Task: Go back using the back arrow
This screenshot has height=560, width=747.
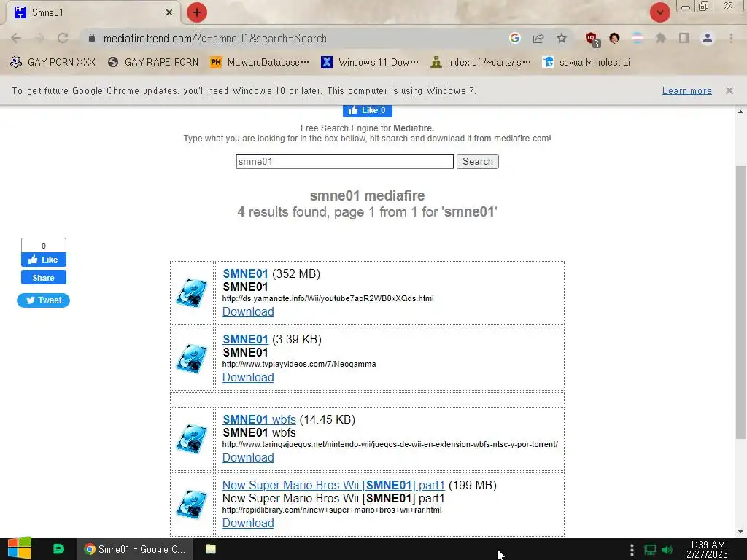Action: click(x=16, y=38)
